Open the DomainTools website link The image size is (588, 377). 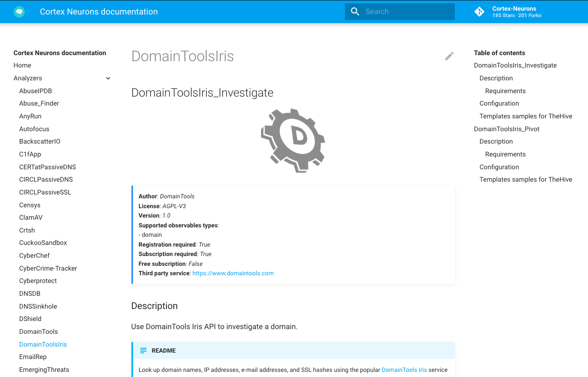(233, 273)
